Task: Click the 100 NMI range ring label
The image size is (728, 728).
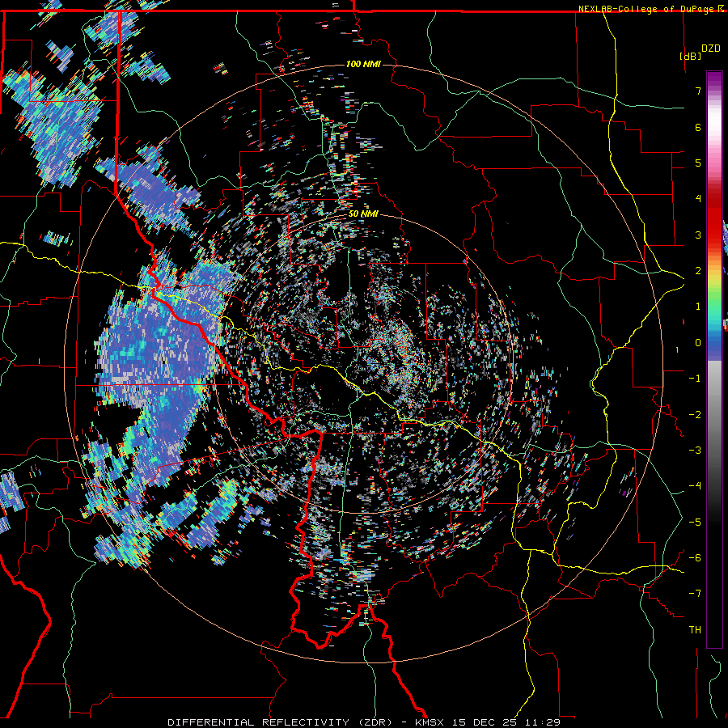Action: [x=363, y=64]
